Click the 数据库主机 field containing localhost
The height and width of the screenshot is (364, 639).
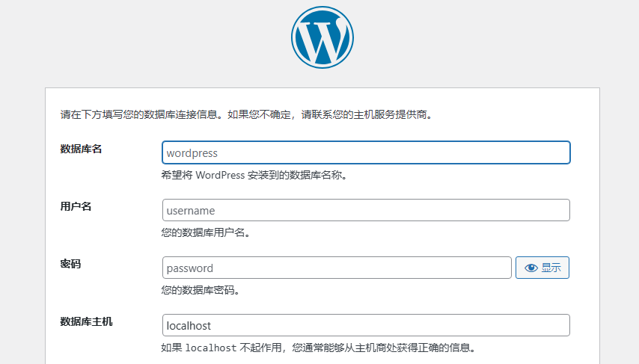366,326
